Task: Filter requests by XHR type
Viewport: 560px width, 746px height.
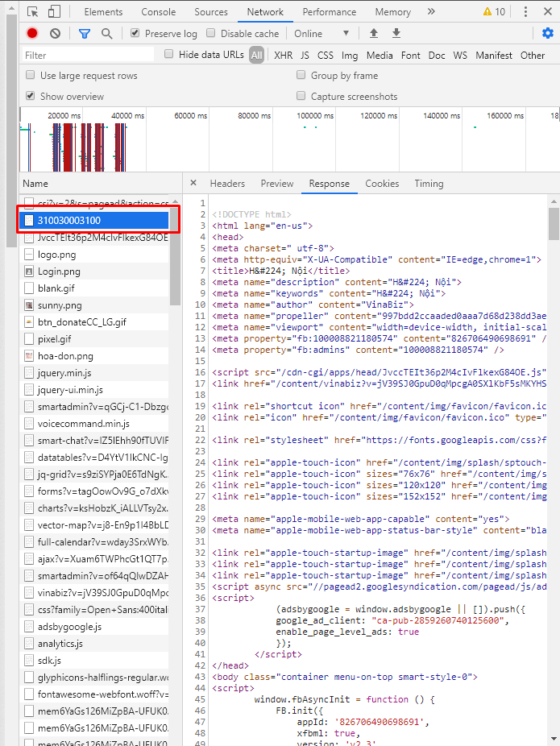Action: pyautogui.click(x=283, y=56)
